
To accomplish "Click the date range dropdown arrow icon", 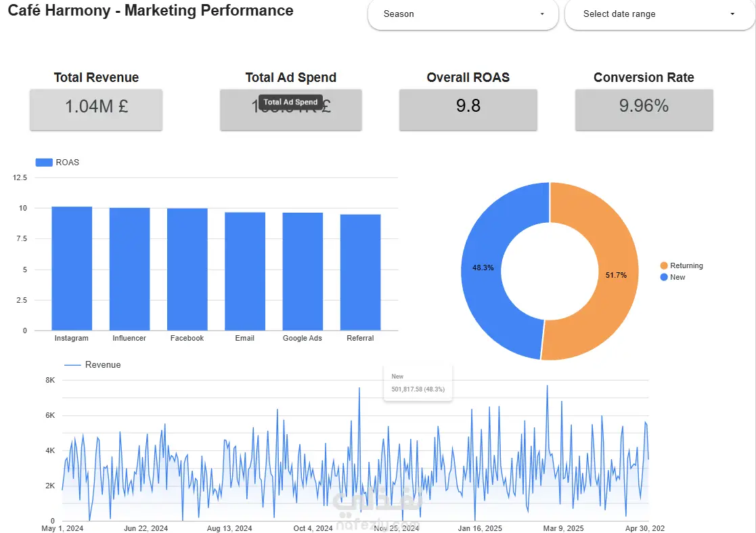I will [x=732, y=14].
